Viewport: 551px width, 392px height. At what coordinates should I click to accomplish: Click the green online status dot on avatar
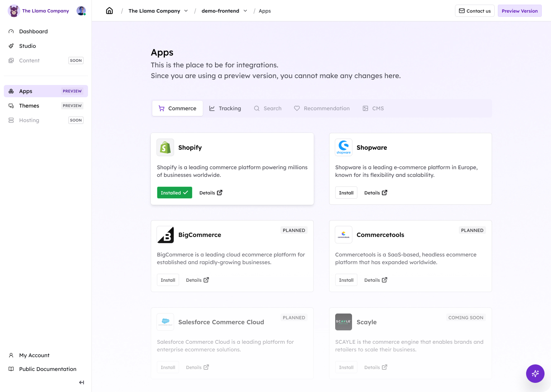point(84,14)
